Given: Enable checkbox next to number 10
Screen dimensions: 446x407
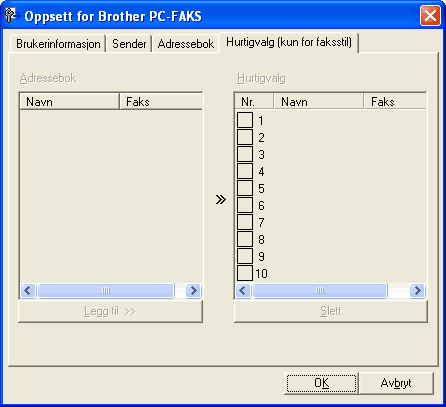Looking at the screenshot, I should pos(245,273).
